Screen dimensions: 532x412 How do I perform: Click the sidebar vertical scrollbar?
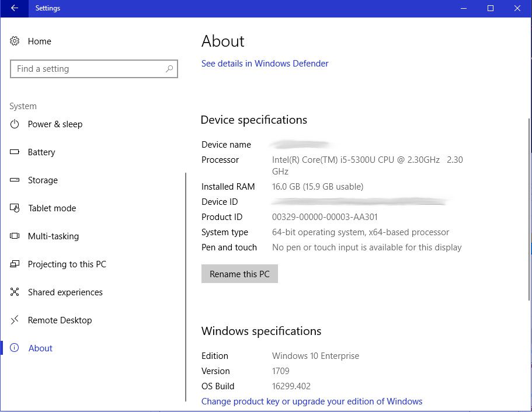click(186, 287)
